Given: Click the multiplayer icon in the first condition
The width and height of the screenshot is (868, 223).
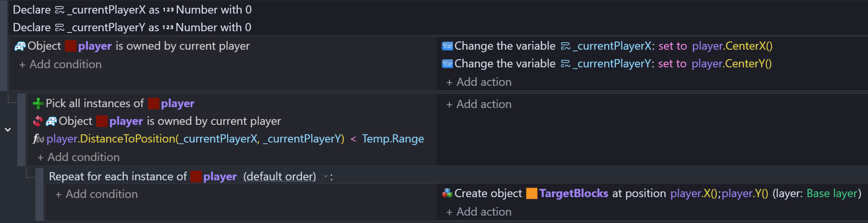Looking at the screenshot, I should [20, 46].
